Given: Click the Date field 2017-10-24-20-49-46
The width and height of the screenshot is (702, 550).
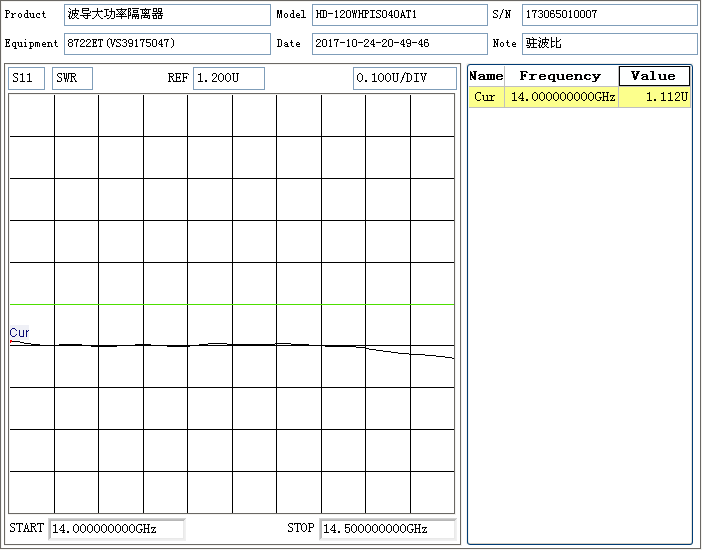Looking at the screenshot, I should 399,44.
